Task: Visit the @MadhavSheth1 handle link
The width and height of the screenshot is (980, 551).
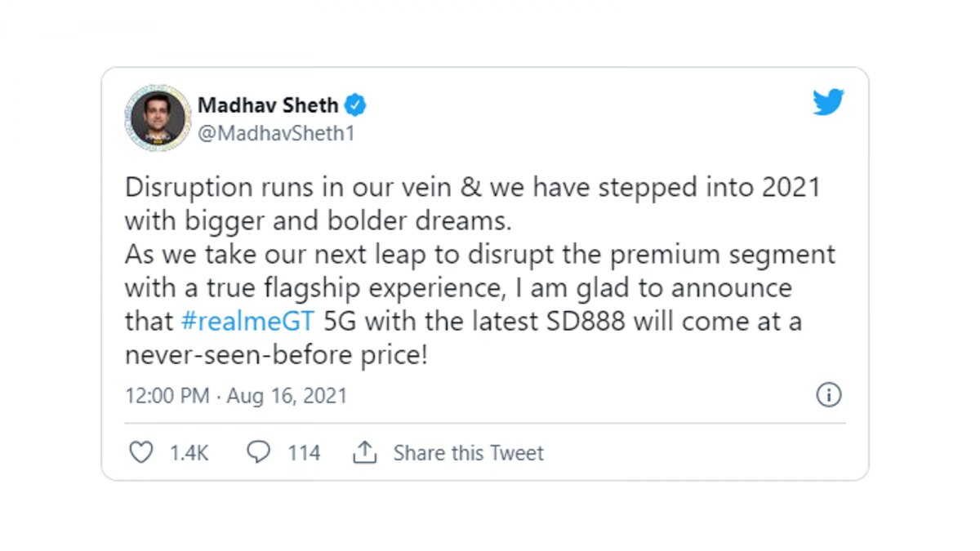Action: click(276, 133)
